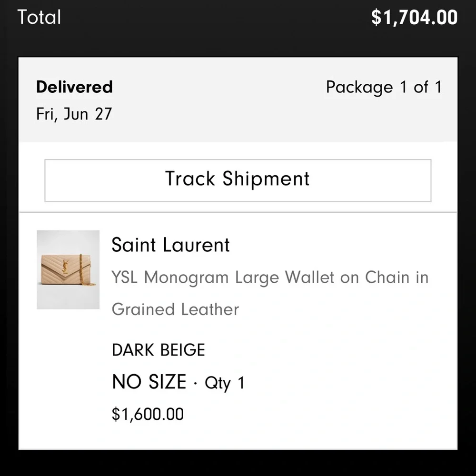Click the order total summary row
476x476 pixels.
(x=238, y=17)
